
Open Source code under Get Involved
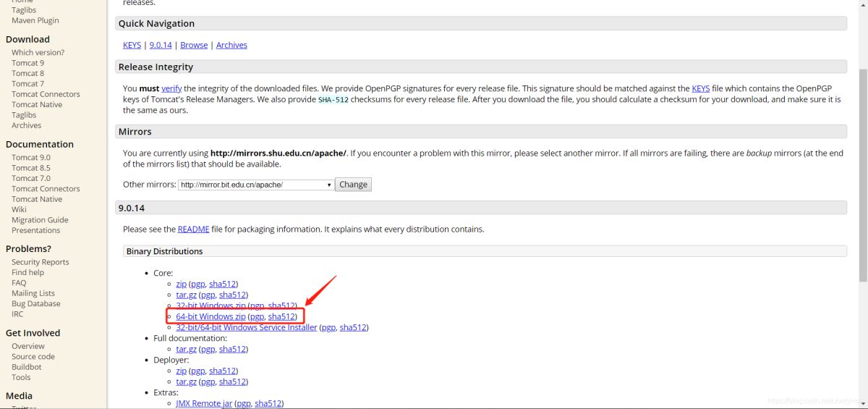33,357
